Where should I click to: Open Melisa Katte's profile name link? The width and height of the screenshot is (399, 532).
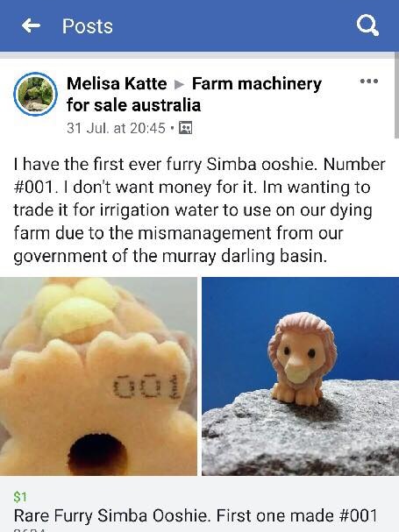pos(117,83)
